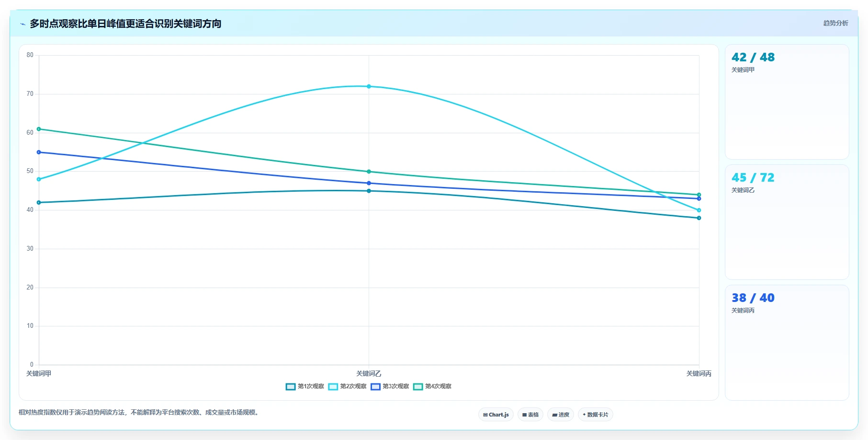Image resolution: width=868 pixels, height=440 pixels.
Task: Click the 第2次观察 point at 关键词丙 (40)
Action: (699, 210)
